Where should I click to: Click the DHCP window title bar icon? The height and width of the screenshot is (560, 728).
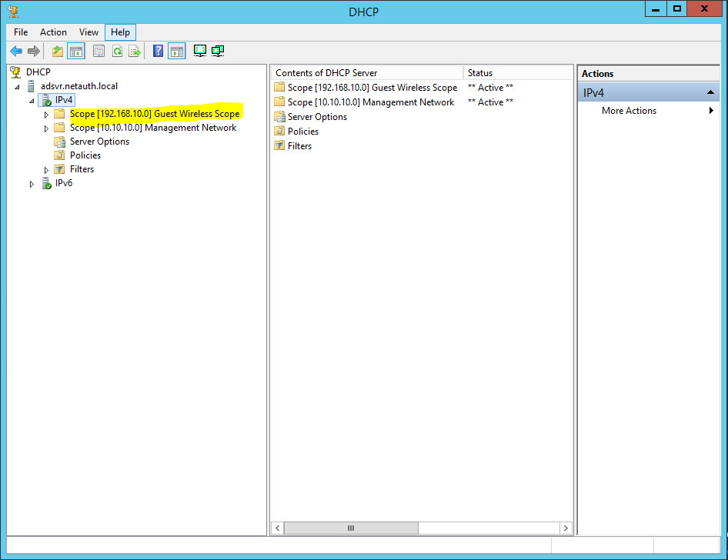(13, 11)
